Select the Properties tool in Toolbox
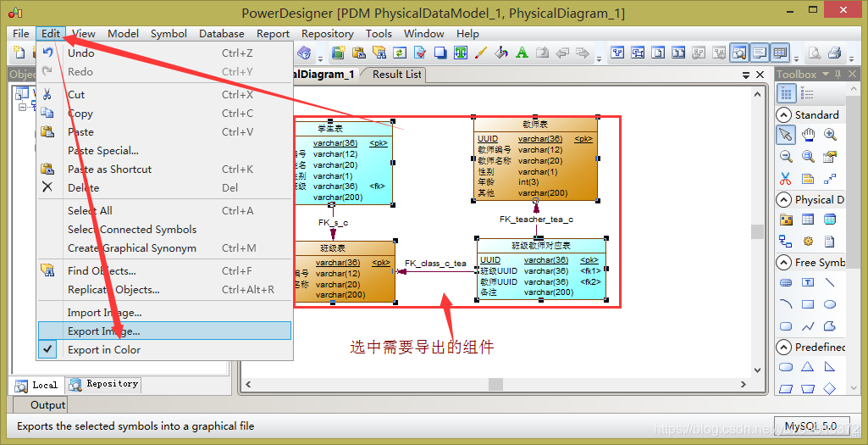The width and height of the screenshot is (868, 445). click(x=829, y=156)
